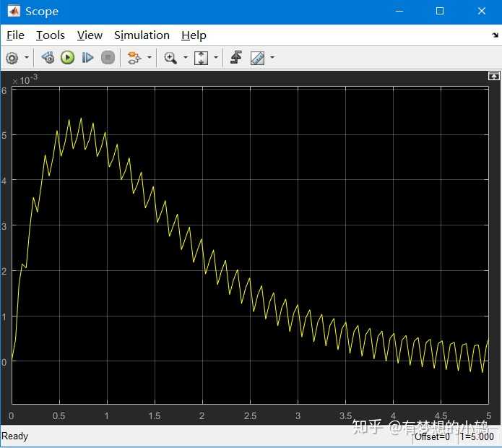Click the MATLAB logo in title bar
The image size is (502, 448).
14,12
